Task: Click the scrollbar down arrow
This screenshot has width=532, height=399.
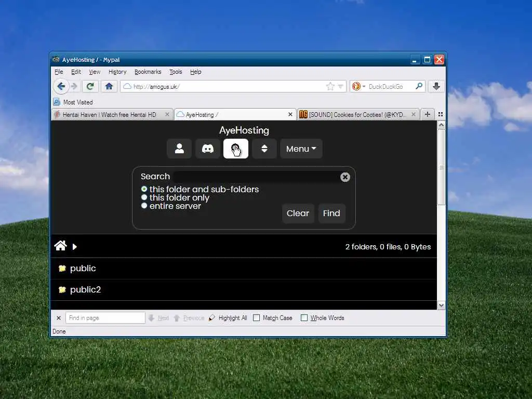Action: (442, 305)
